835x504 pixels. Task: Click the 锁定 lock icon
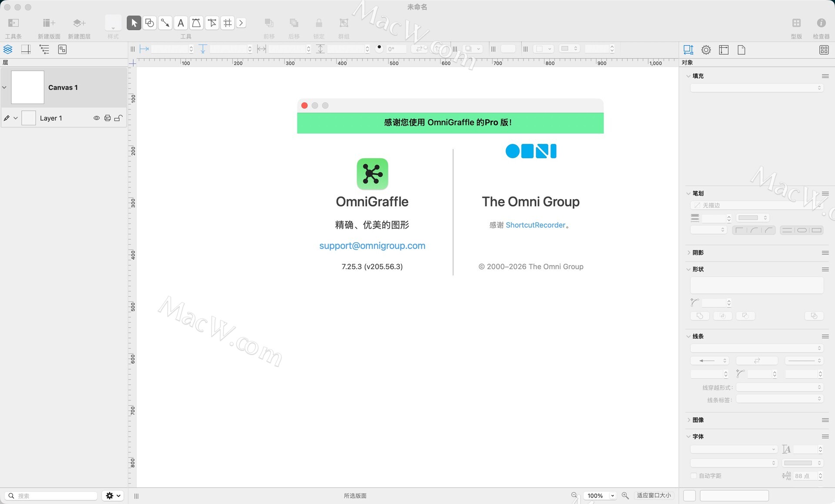click(x=319, y=23)
